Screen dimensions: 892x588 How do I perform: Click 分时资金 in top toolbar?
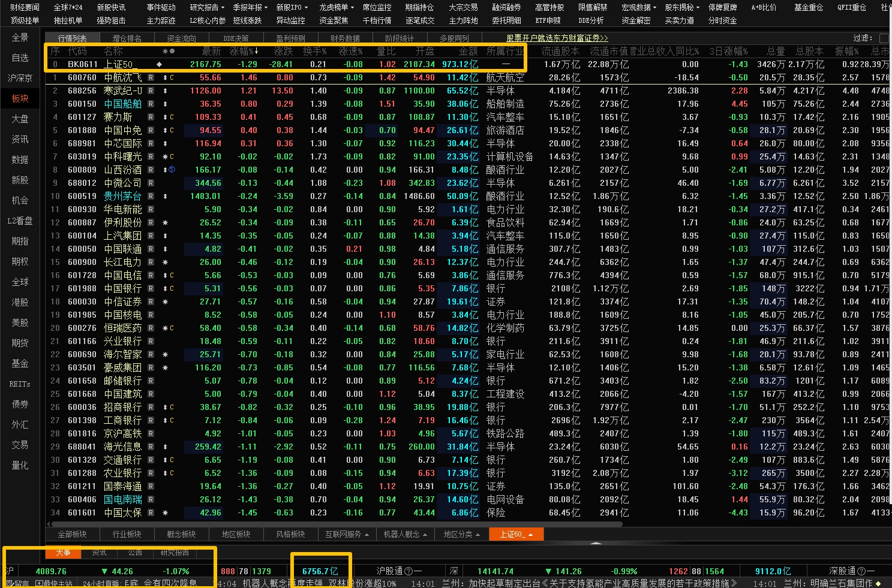722,20
